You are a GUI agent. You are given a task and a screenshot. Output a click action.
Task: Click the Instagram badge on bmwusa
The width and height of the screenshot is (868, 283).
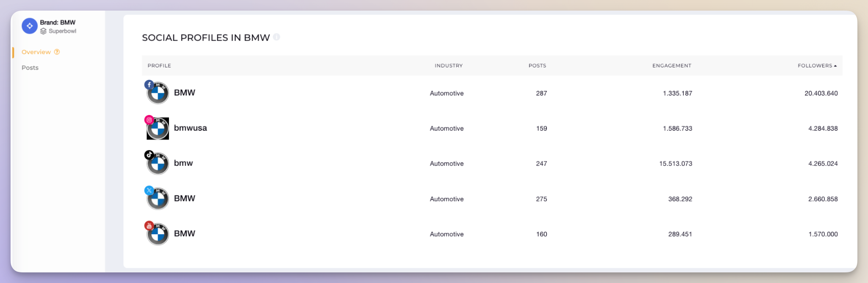[x=149, y=120]
